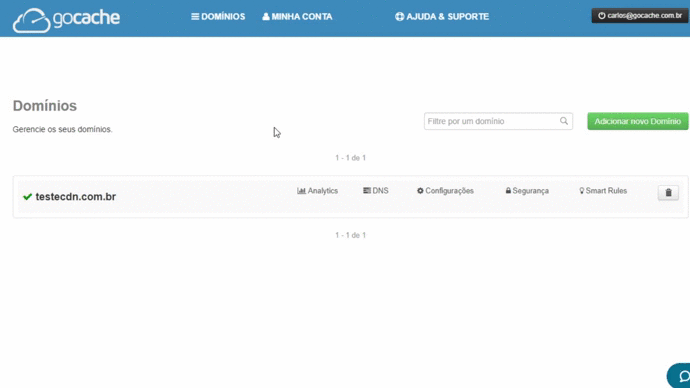This screenshot has width=690, height=388.
Task: Open testecdn.com.br domain link
Action: pos(76,197)
